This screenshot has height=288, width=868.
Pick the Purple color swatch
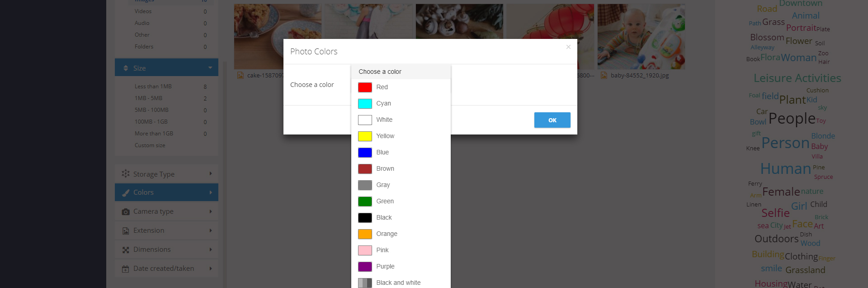click(x=365, y=267)
